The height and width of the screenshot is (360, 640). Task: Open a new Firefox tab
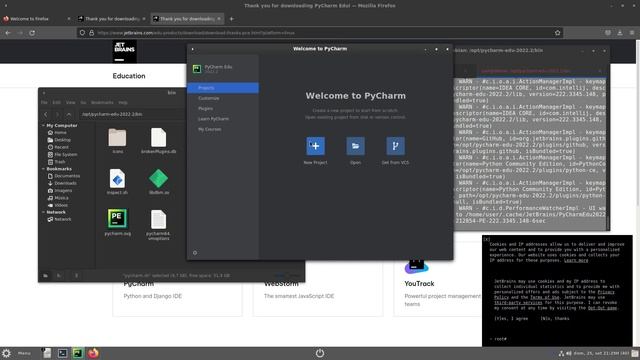[x=231, y=19]
